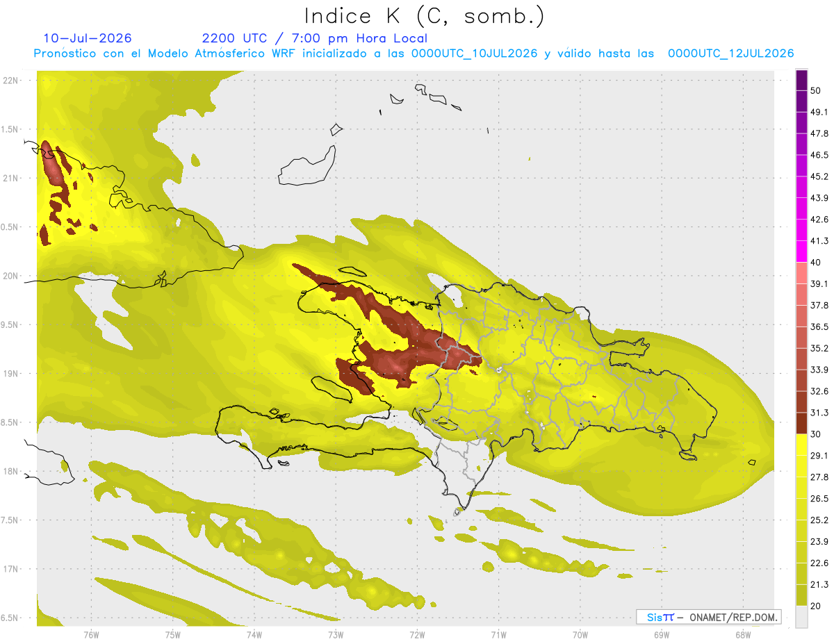
Task: Click the magenta swatch between 40 and 41.3
Action: (x=801, y=251)
